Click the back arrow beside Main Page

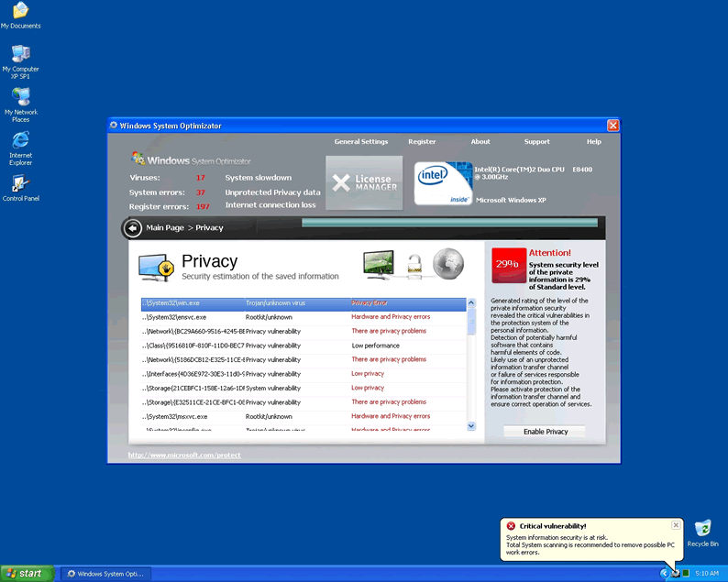click(x=133, y=228)
